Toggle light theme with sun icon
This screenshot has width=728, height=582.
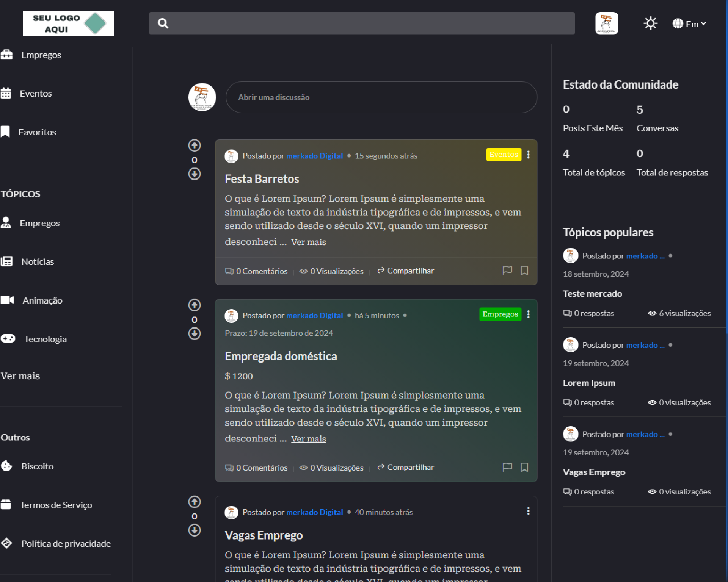coord(650,23)
